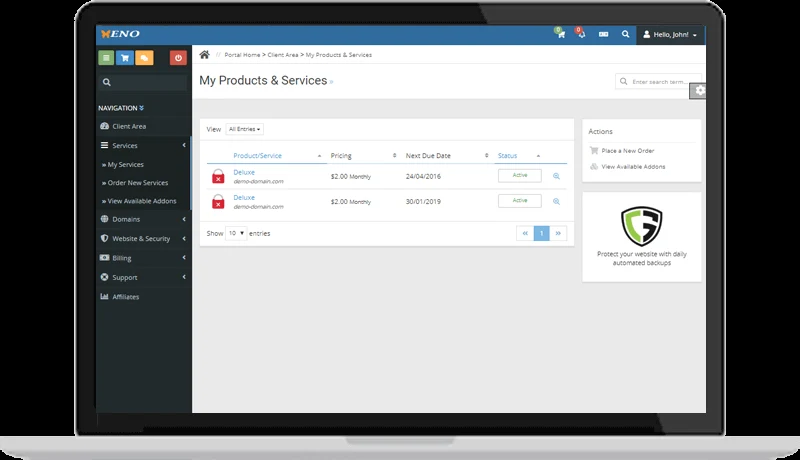Viewport: 800px width, 460px height.
Task: Click the XENO logo
Action: (x=120, y=34)
